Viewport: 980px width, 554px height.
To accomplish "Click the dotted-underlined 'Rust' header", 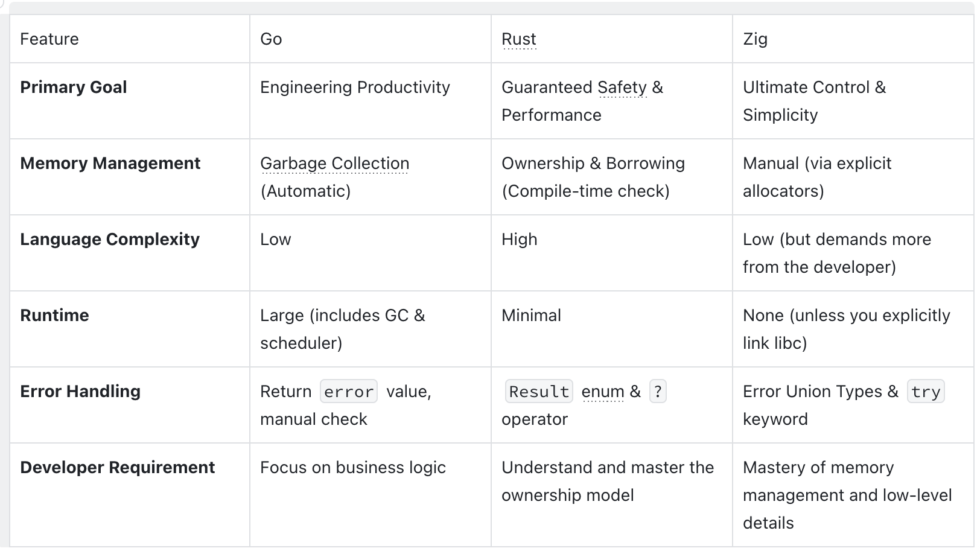I will coord(518,39).
